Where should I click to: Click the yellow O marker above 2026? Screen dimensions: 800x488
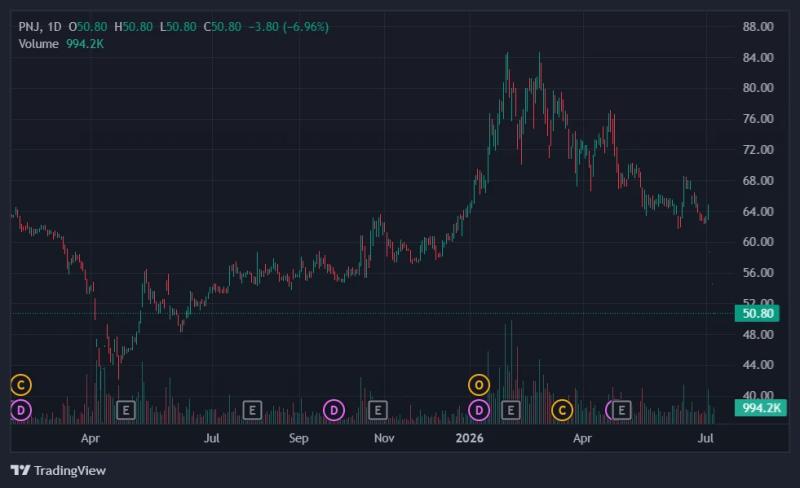point(479,385)
